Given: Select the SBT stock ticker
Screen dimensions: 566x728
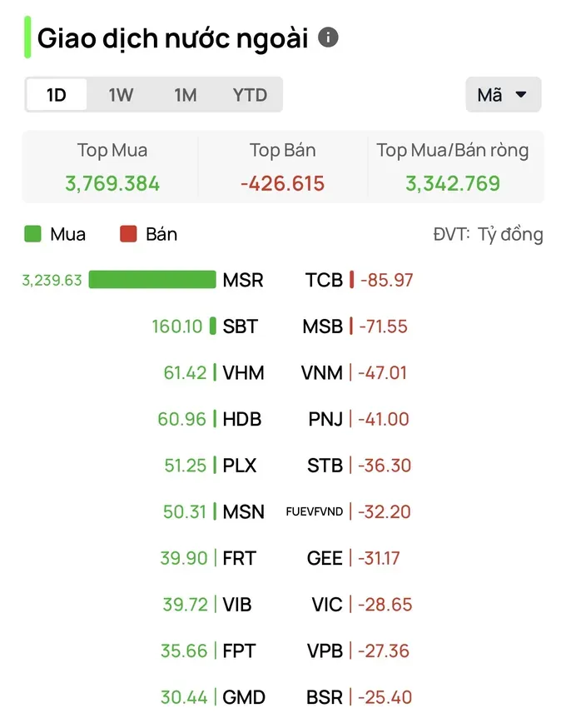Looking at the screenshot, I should 240,327.
